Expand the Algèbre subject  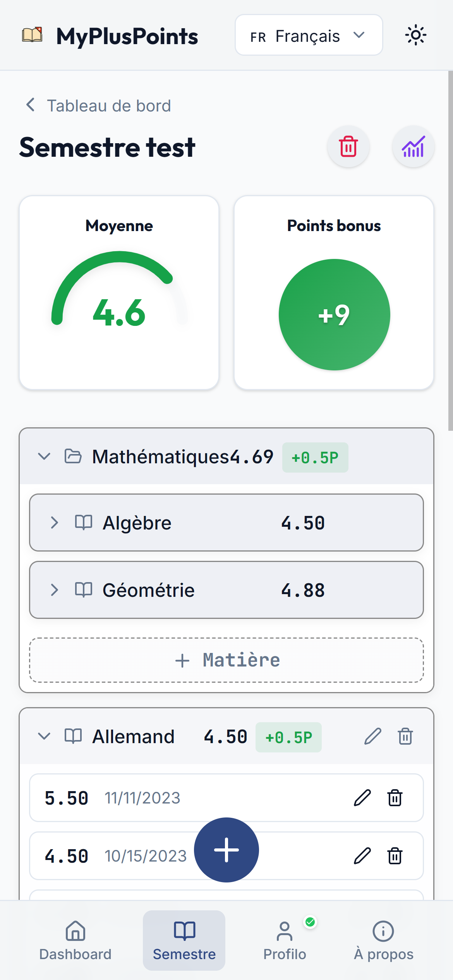[x=55, y=523]
